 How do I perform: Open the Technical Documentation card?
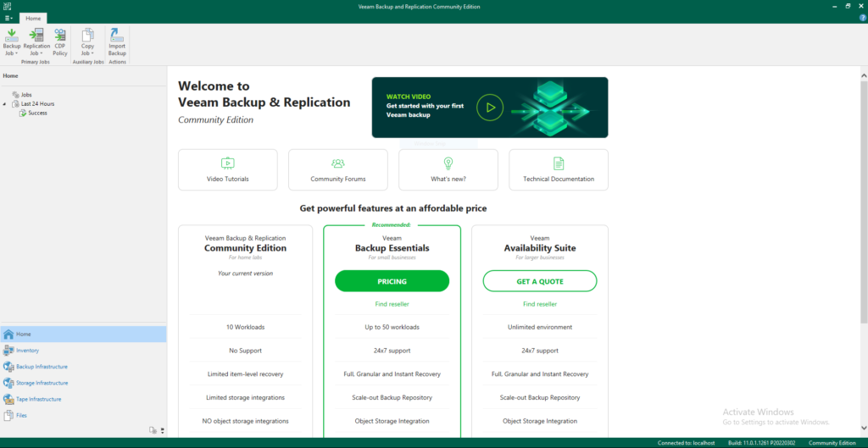[x=559, y=169]
